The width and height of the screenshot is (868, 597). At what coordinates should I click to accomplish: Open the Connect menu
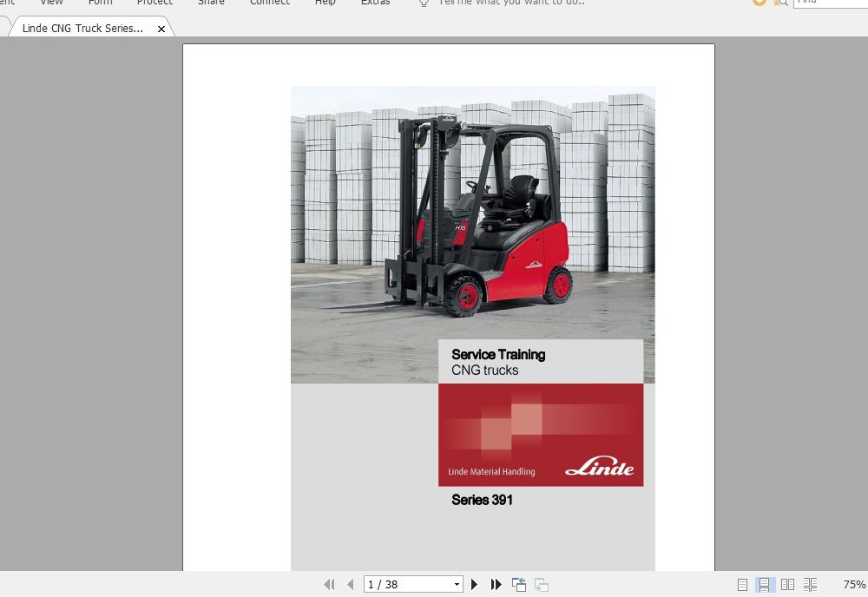(270, 2)
